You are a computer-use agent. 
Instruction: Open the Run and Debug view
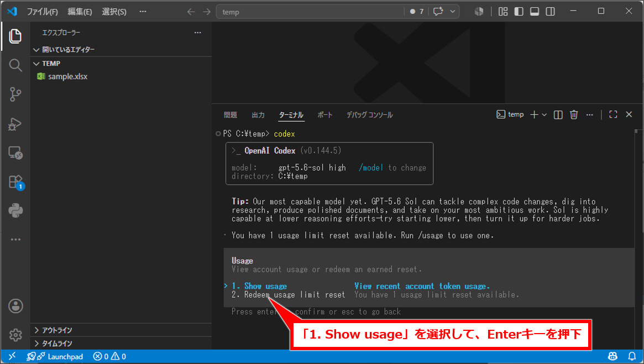(15, 124)
